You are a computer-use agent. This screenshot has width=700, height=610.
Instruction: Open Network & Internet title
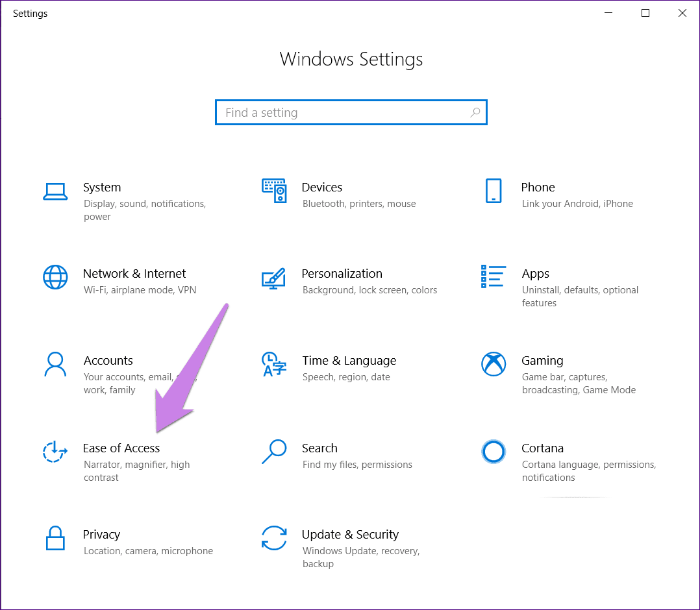134,273
